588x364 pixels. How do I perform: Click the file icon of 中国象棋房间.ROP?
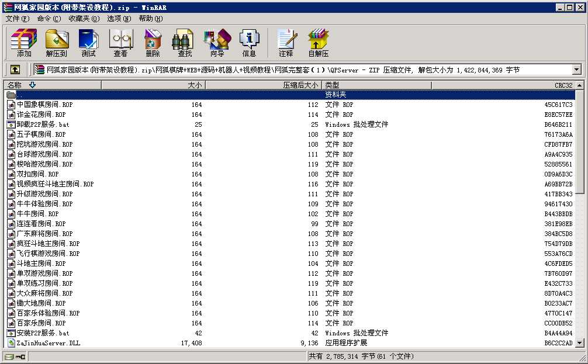tap(11, 105)
